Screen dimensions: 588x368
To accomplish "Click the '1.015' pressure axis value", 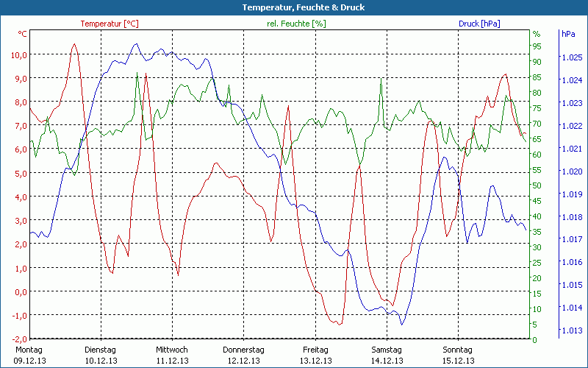I will click(x=572, y=285).
